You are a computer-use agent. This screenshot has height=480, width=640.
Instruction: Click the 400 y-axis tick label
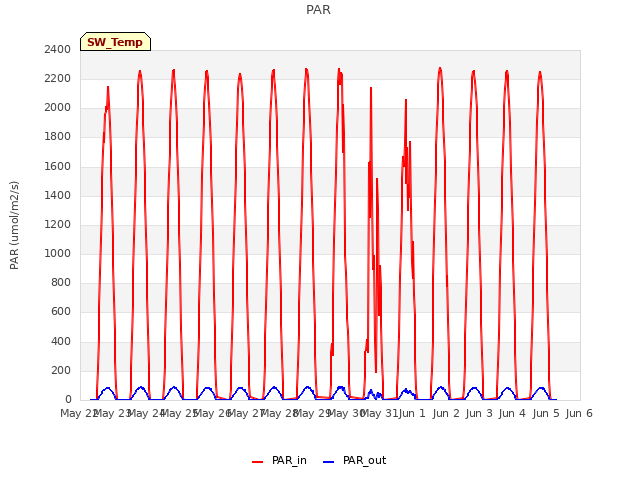point(61,341)
